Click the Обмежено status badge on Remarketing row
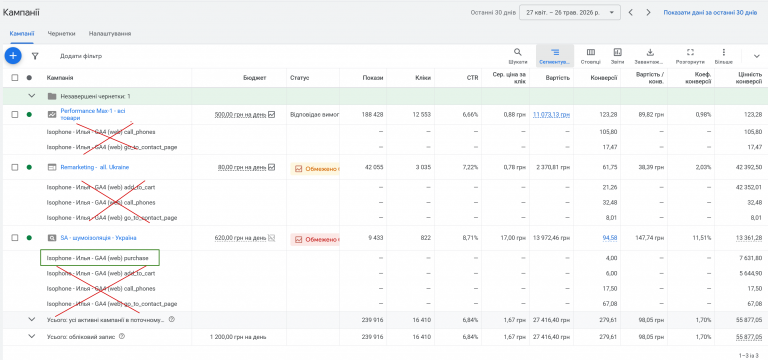This screenshot has width=768, height=360. (x=315, y=168)
